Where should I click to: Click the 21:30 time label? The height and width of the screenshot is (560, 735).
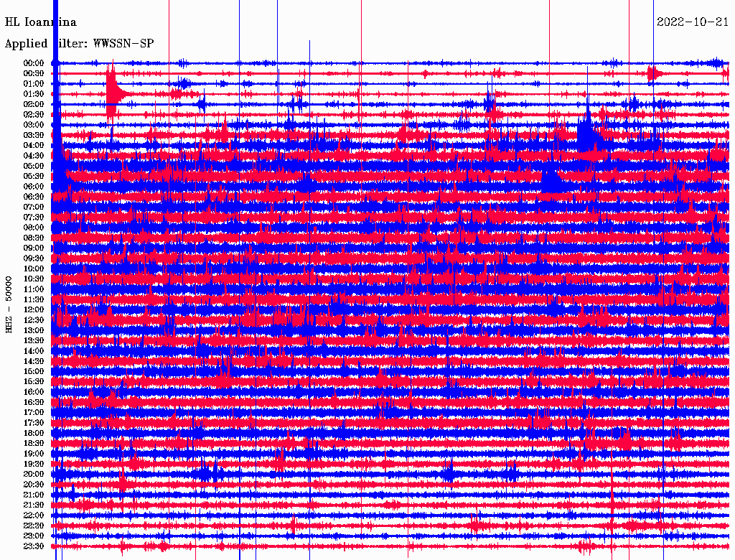(x=34, y=505)
